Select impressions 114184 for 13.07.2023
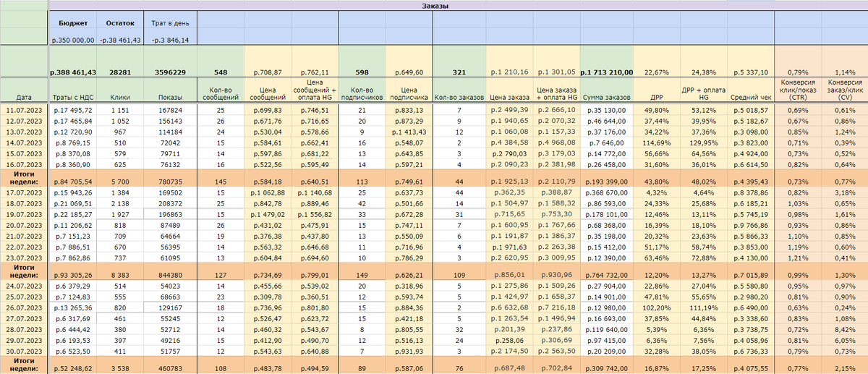 pos(169,132)
